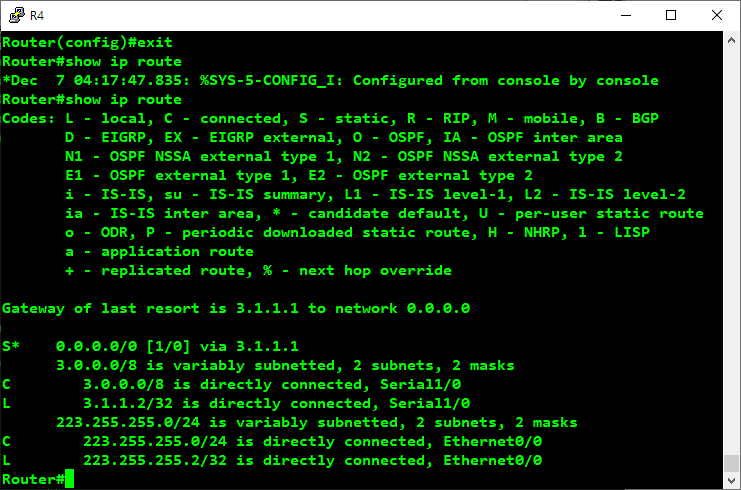
Task: Click the 'o - ODR, P - periodic' line
Action: pyautogui.click(x=357, y=232)
